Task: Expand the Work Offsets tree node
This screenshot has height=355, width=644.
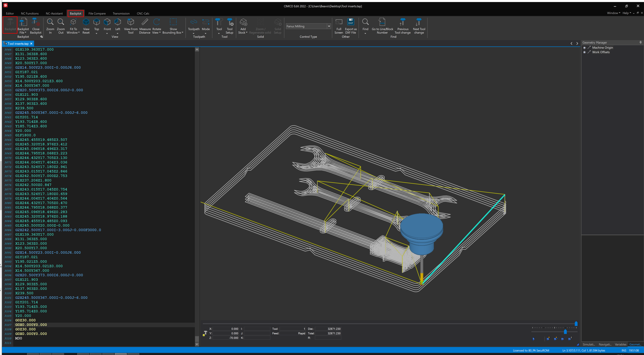Action: coord(584,52)
